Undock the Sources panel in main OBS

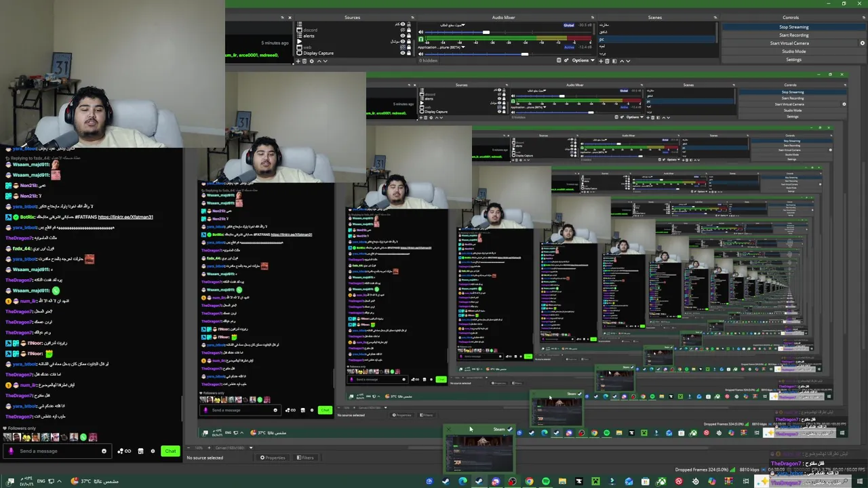[x=412, y=18]
